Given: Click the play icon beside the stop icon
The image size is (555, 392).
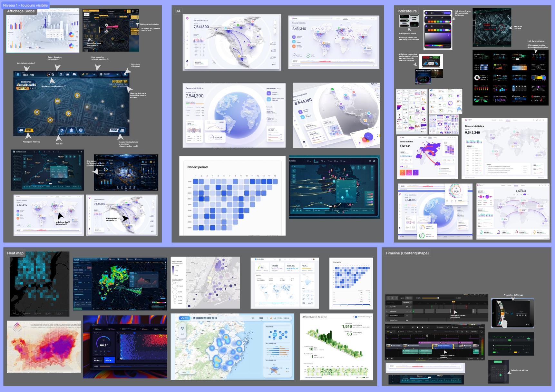Looking at the screenshot, I should [x=423, y=327].
